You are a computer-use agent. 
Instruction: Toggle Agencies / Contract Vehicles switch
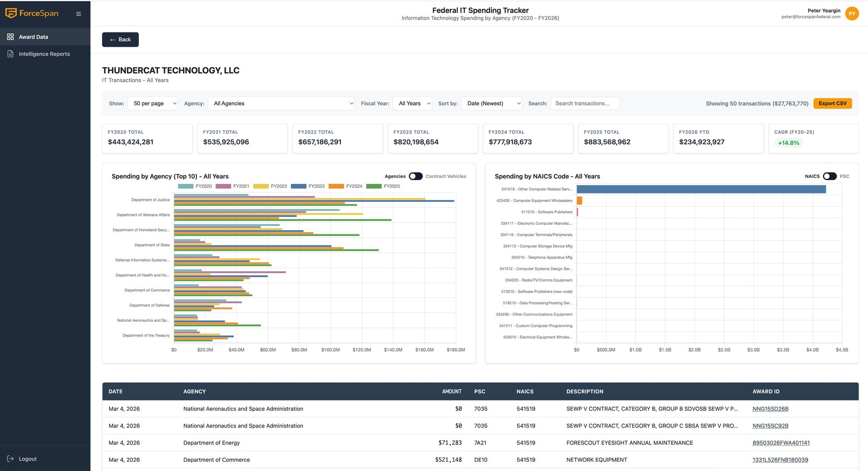[416, 176]
